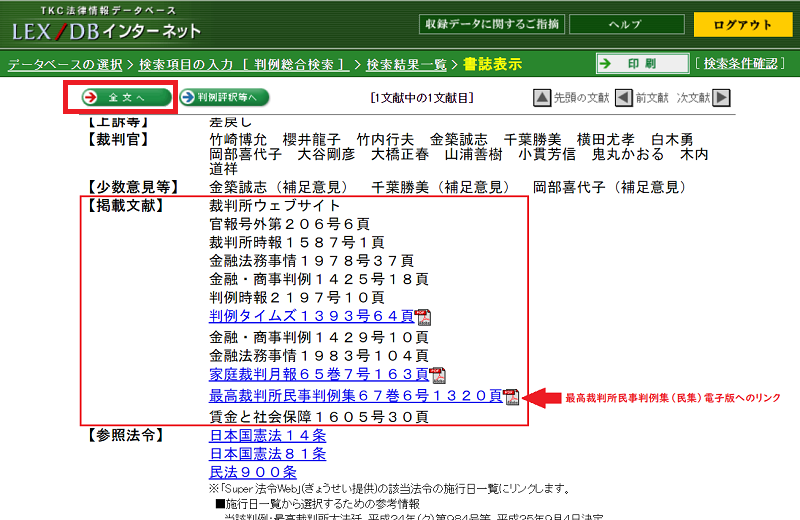Select 判例時報2197号10頁 entry
The height and width of the screenshot is (520, 800).
pos(297,297)
